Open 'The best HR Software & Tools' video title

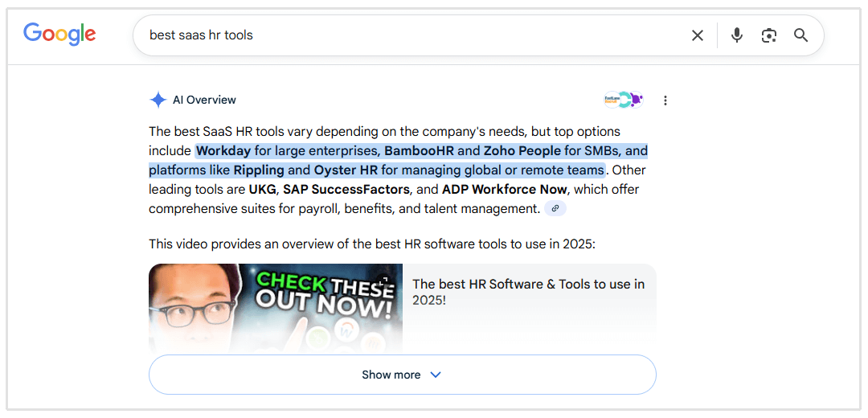click(x=528, y=292)
